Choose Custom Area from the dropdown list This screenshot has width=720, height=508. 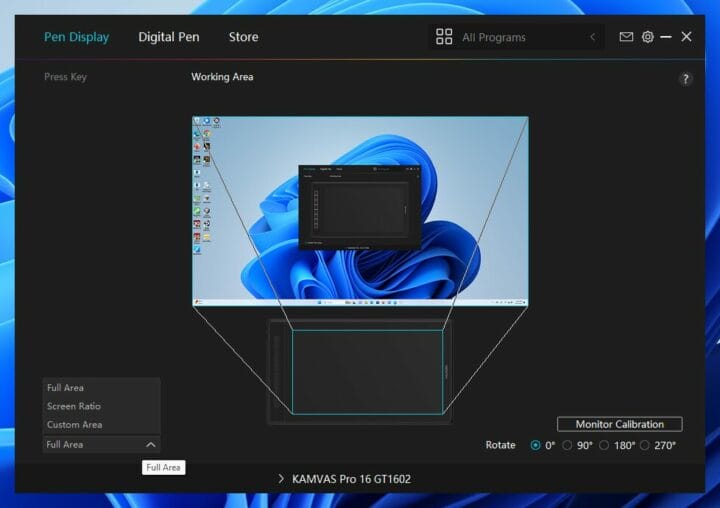[74, 425]
